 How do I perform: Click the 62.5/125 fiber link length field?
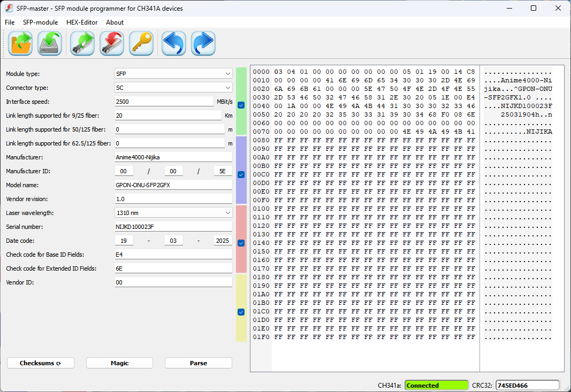coord(170,143)
